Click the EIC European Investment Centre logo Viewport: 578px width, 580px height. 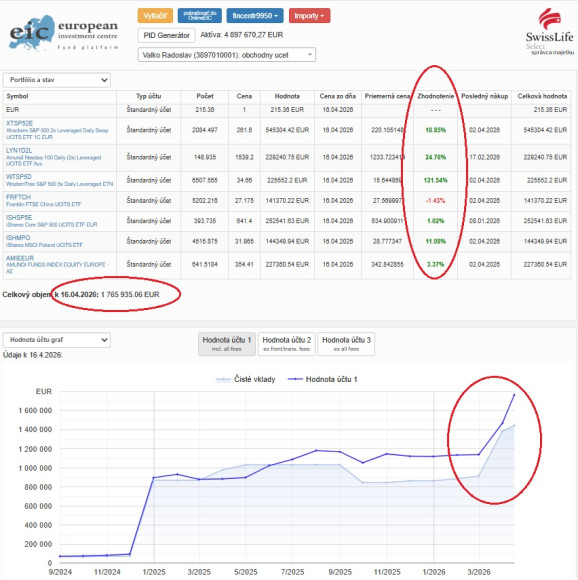click(x=64, y=33)
